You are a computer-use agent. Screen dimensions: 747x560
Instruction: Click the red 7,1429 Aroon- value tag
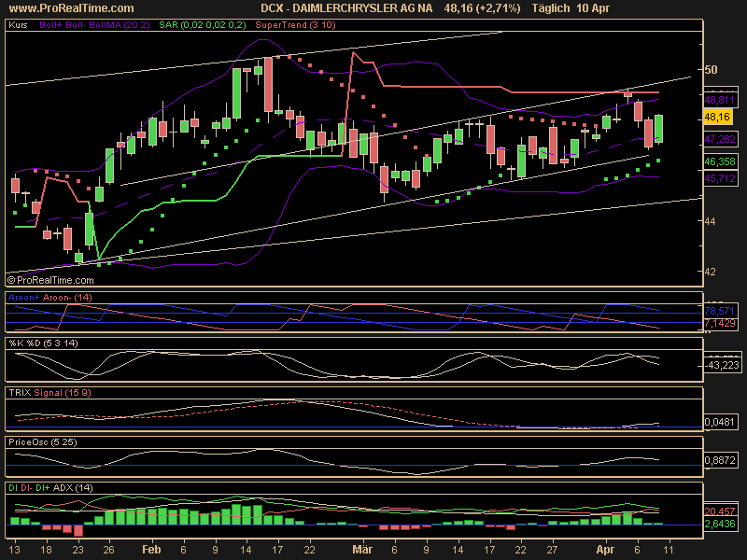pos(720,323)
